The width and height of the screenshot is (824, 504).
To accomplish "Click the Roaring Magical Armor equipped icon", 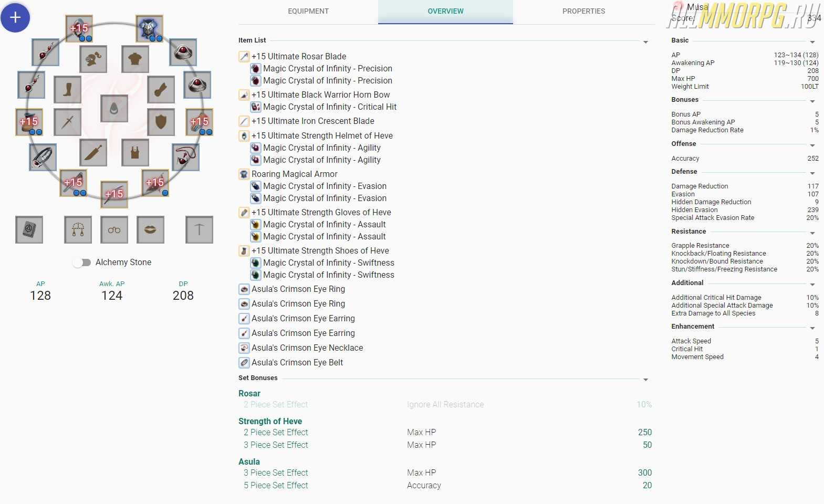I will click(150, 28).
